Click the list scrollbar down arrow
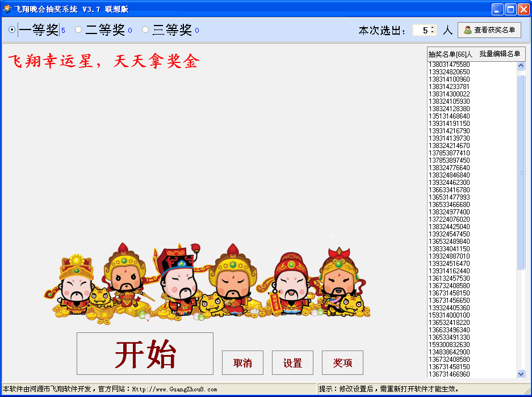 [521, 374]
